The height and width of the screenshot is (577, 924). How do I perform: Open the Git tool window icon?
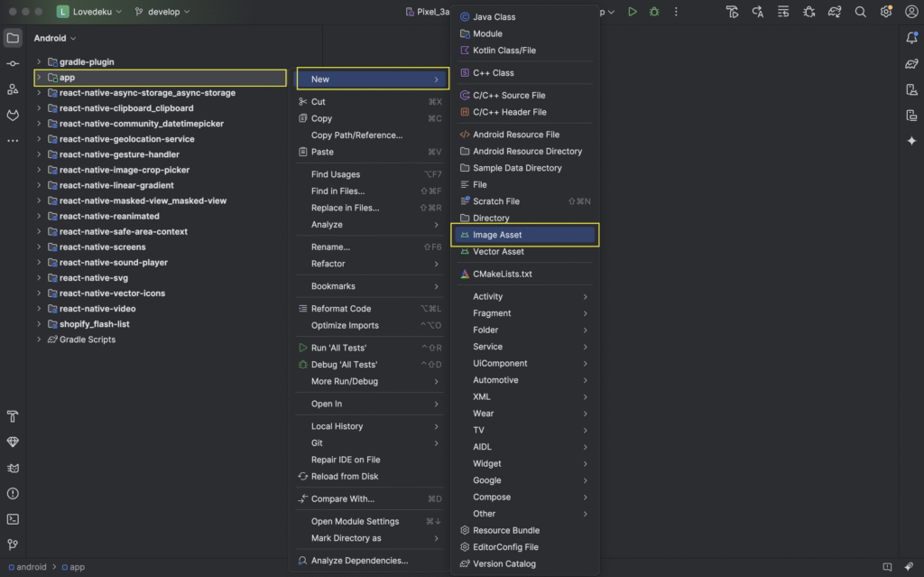(x=13, y=544)
